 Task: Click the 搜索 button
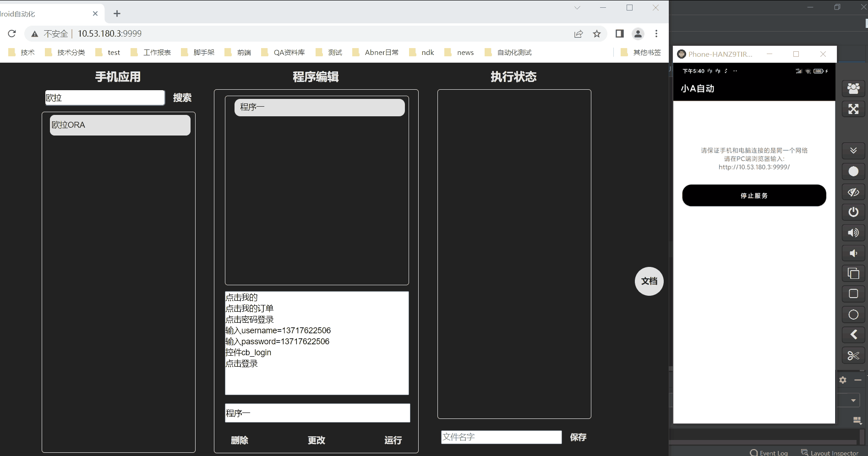pyautogui.click(x=182, y=98)
